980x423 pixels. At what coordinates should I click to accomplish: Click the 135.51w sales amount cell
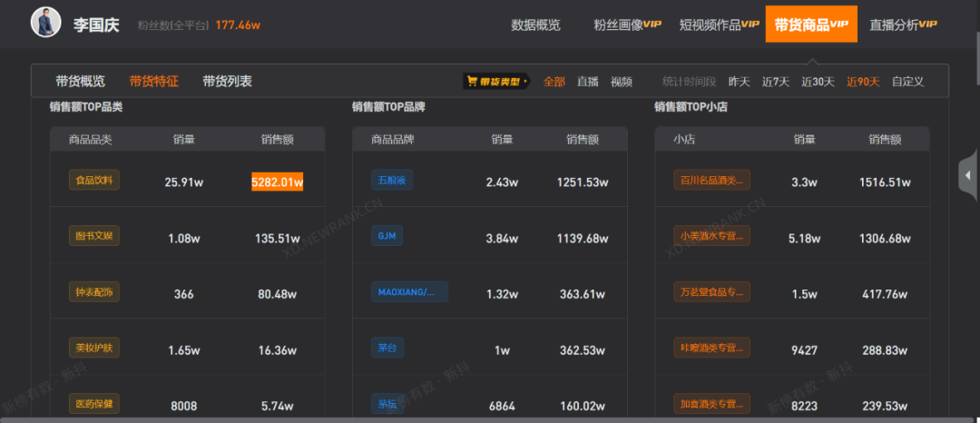278,238
